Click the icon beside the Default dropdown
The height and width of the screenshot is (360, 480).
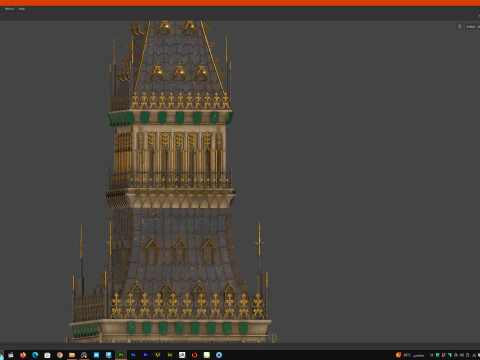point(460,27)
